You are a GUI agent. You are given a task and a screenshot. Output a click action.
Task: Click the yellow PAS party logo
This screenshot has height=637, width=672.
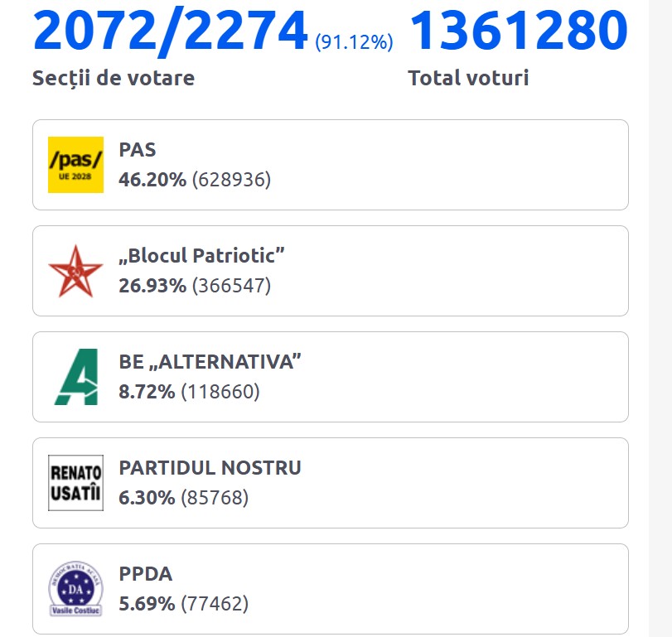click(75, 165)
